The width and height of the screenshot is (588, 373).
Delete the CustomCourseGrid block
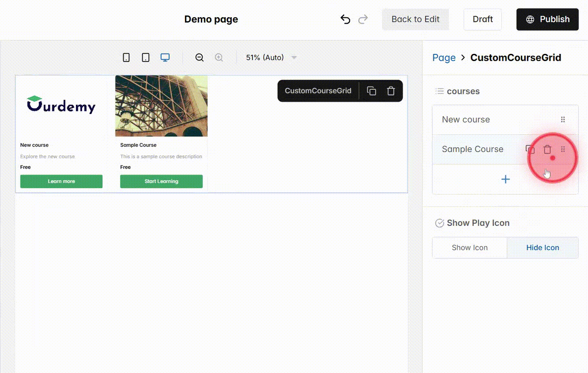tap(391, 91)
